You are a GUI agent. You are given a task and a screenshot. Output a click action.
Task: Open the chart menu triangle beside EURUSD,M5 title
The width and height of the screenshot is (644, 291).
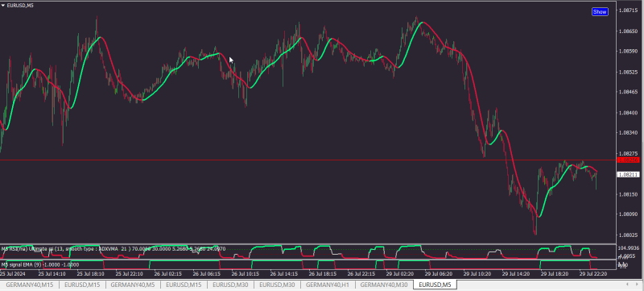tap(3, 6)
